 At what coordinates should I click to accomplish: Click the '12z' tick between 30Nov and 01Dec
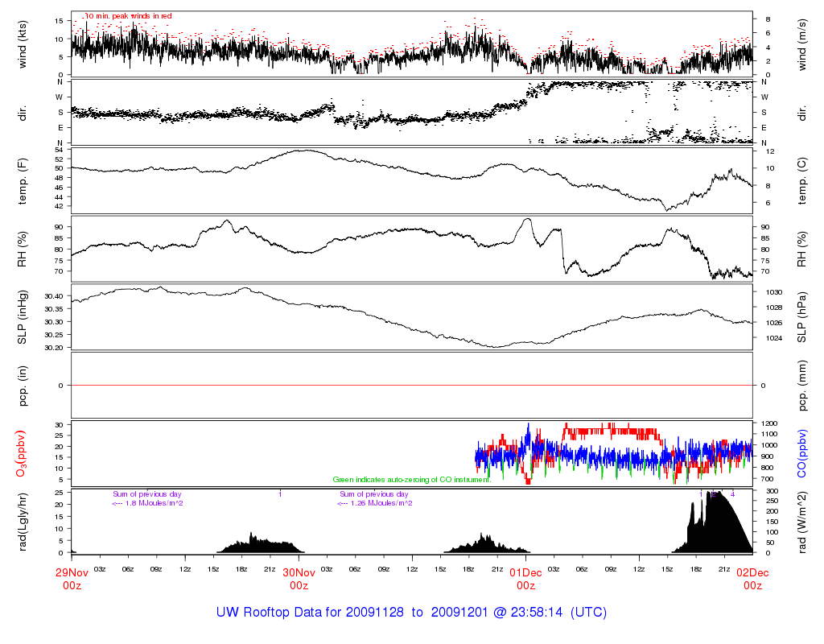coord(412,569)
